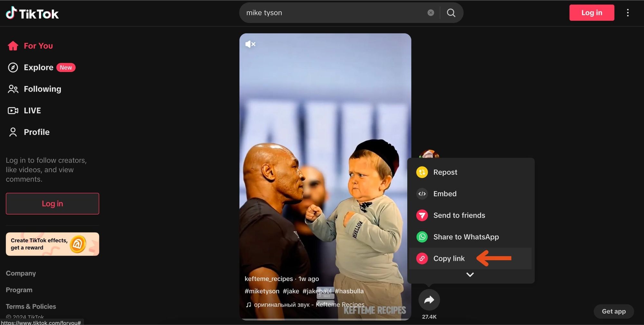Open the share arrow under the video
Viewport: 644px width, 325px height.
(x=429, y=300)
